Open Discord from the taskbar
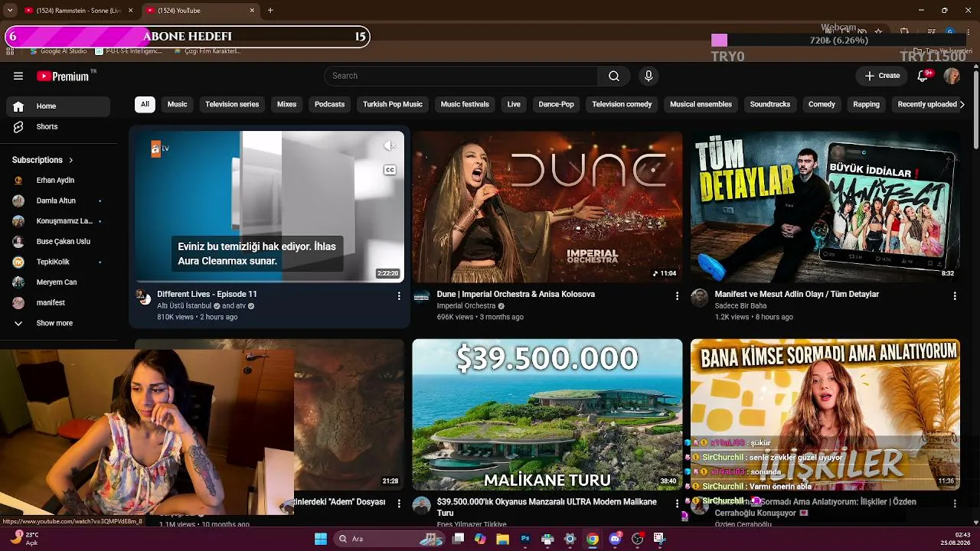This screenshot has height=551, width=980. coord(615,539)
